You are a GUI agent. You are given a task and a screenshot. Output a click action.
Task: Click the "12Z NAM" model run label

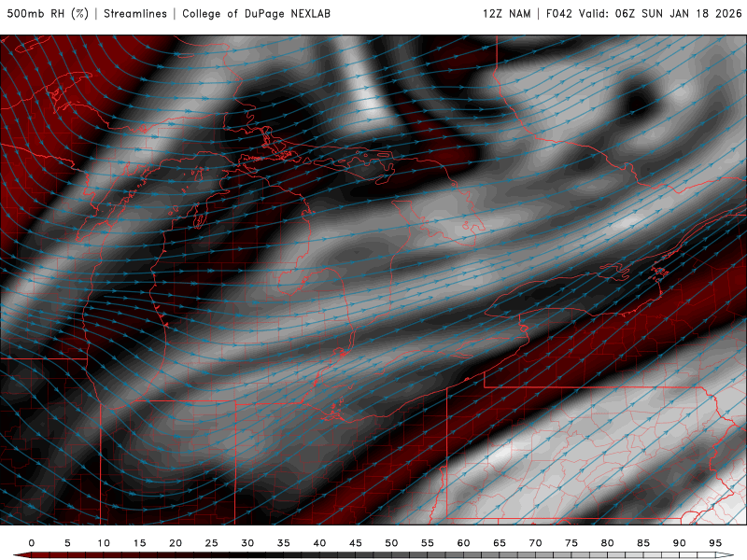[x=506, y=14]
